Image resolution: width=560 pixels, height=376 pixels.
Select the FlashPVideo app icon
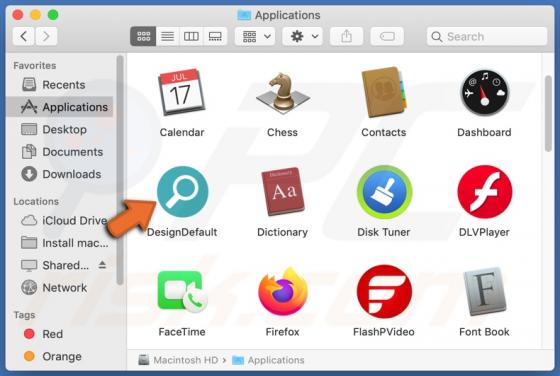click(x=384, y=291)
